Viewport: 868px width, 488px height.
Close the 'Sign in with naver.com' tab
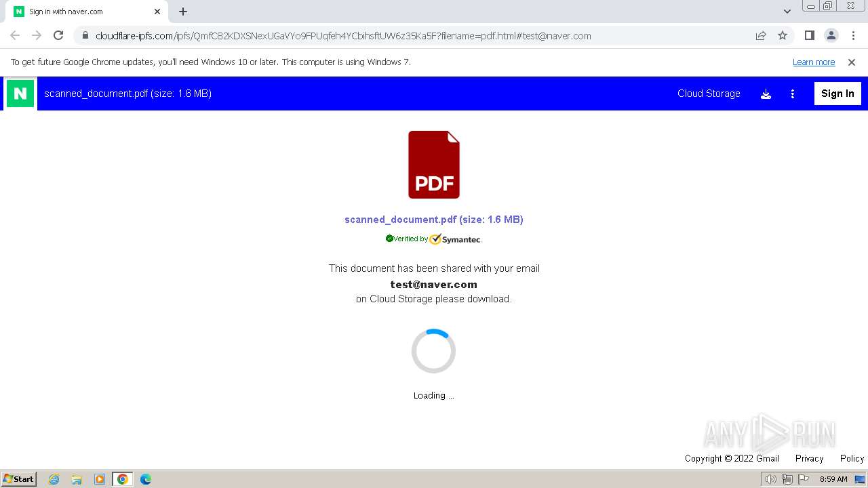[157, 12]
